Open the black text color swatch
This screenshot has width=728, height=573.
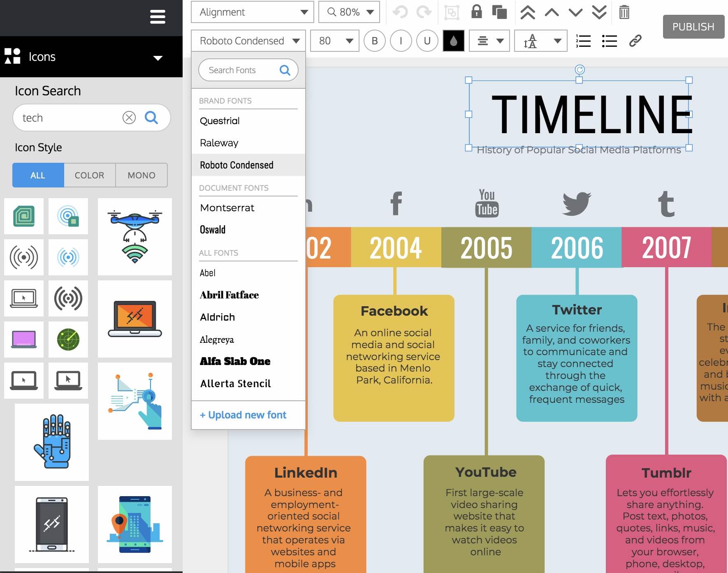click(x=454, y=41)
